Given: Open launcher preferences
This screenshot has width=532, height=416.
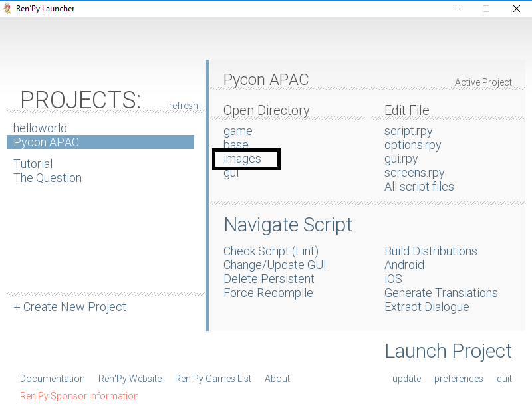Looking at the screenshot, I should click(458, 379).
